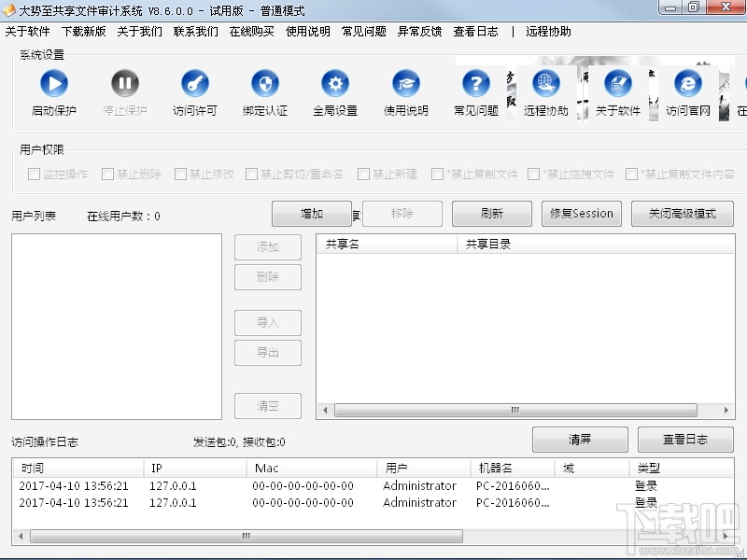Click the 添加 button beside user list

(x=268, y=247)
